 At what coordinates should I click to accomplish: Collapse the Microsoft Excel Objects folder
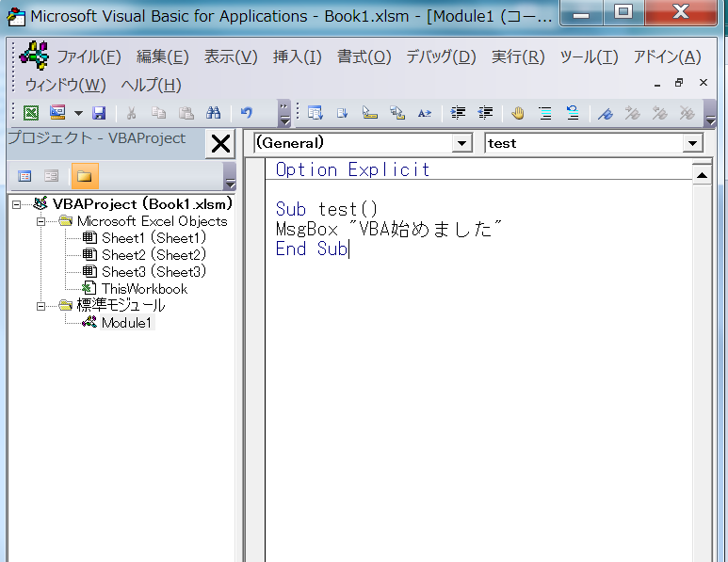[x=40, y=222]
